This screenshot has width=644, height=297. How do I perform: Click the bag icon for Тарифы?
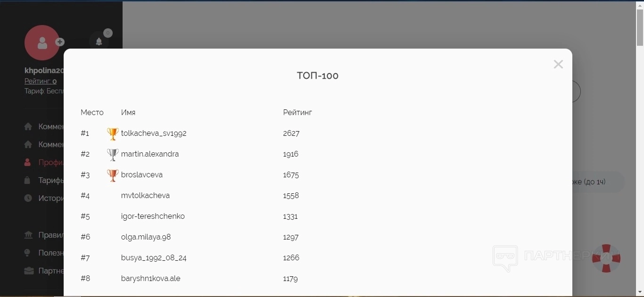28,181
